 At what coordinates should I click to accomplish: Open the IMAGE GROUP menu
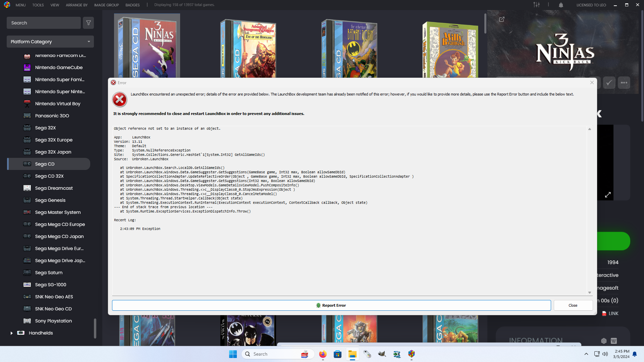click(106, 5)
